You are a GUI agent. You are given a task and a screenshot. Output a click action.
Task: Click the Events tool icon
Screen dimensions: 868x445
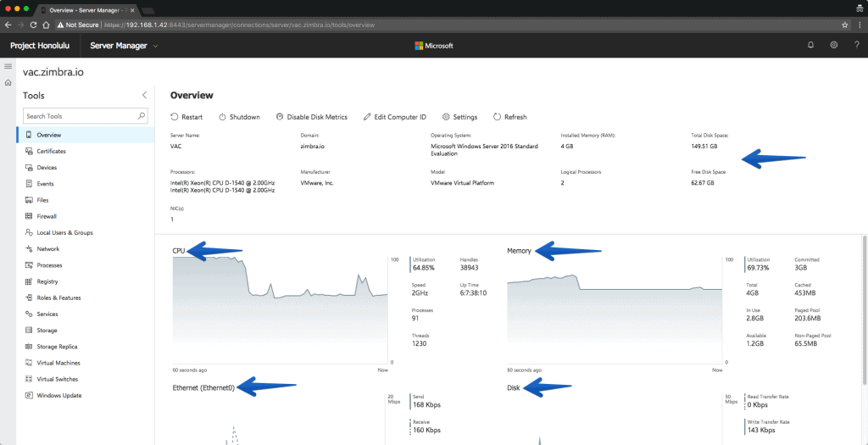pyautogui.click(x=28, y=184)
